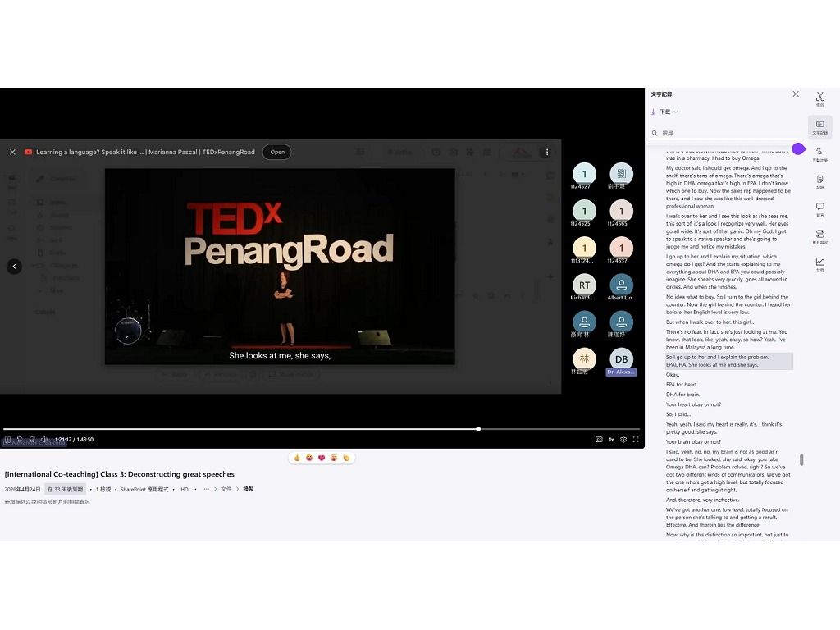Click the video description placeholder text
This screenshot has width=840, height=630.
47,502
